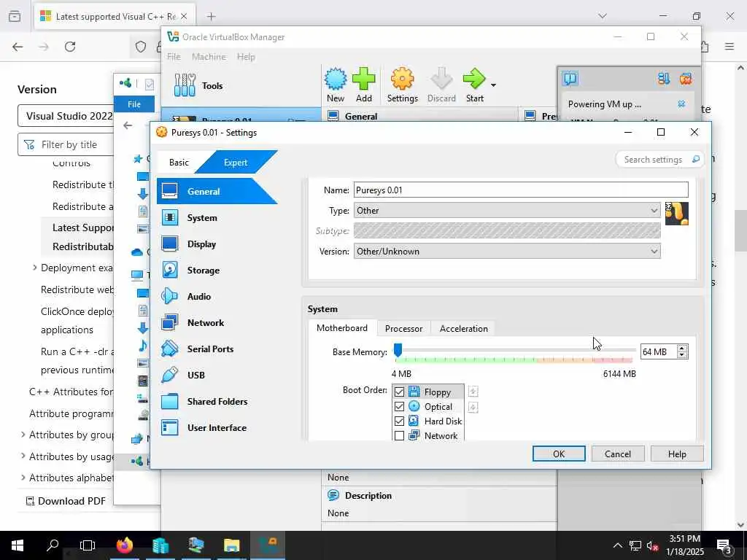Select the Acceleration tab
Image resolution: width=747 pixels, height=560 pixels.
pyautogui.click(x=463, y=329)
